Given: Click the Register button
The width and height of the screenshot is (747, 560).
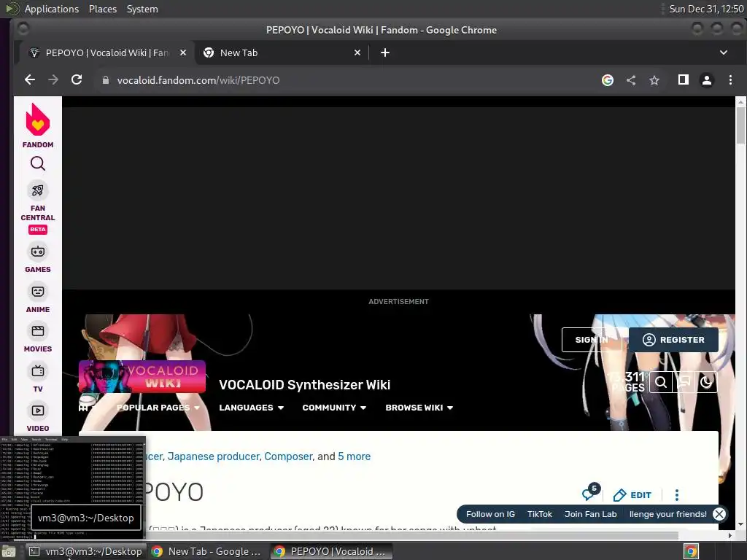Looking at the screenshot, I should [x=673, y=340].
